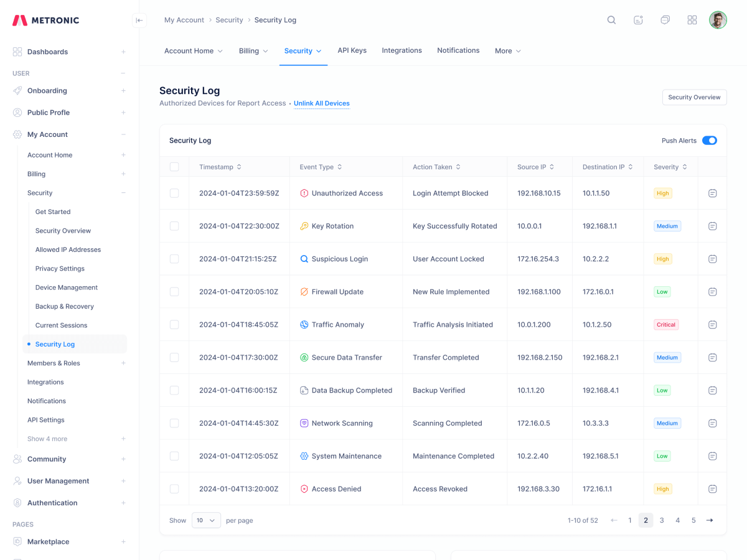Click the Unlink All Devices link
Screen dimensions: 747x560
321,103
